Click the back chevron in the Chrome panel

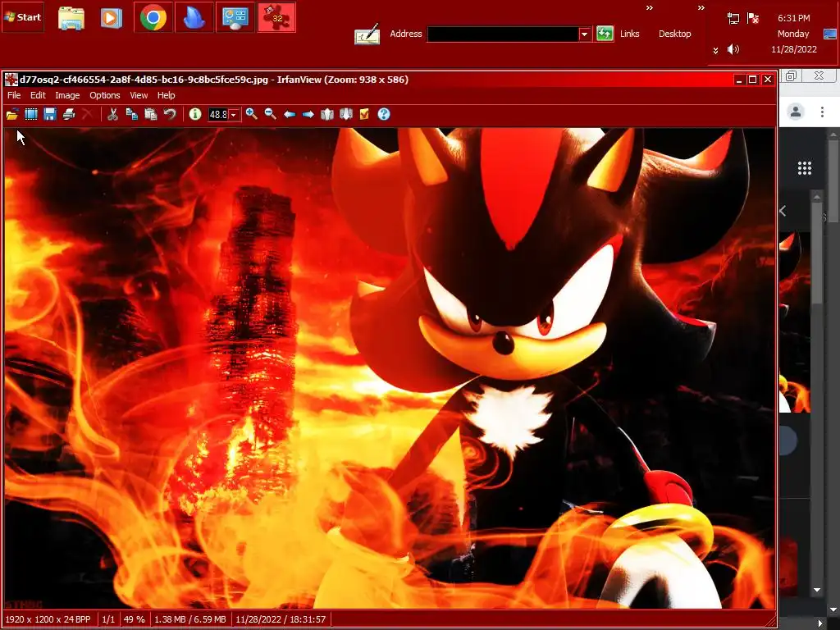(783, 211)
